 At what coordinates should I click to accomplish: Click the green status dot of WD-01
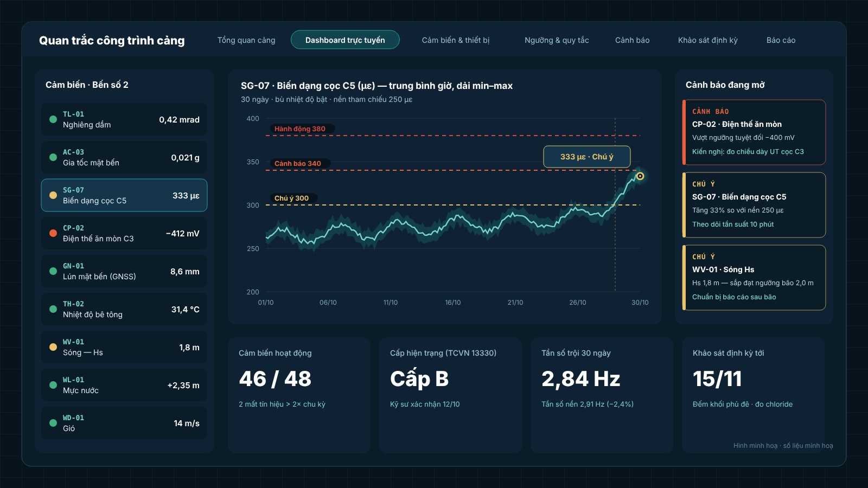[53, 423]
